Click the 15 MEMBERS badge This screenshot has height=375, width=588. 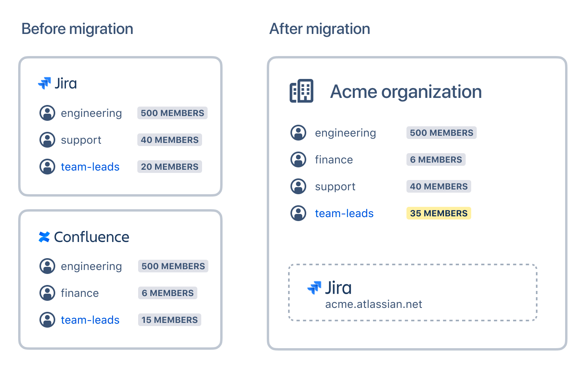[x=170, y=320]
